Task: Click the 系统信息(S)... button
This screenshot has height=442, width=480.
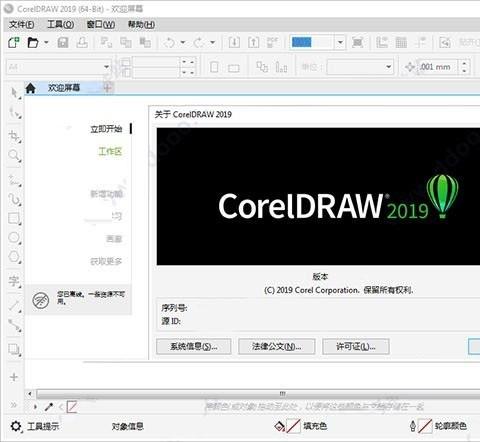Action: (194, 347)
